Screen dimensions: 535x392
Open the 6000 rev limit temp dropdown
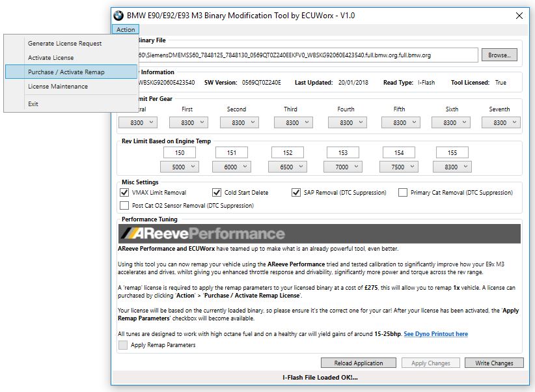click(x=232, y=167)
